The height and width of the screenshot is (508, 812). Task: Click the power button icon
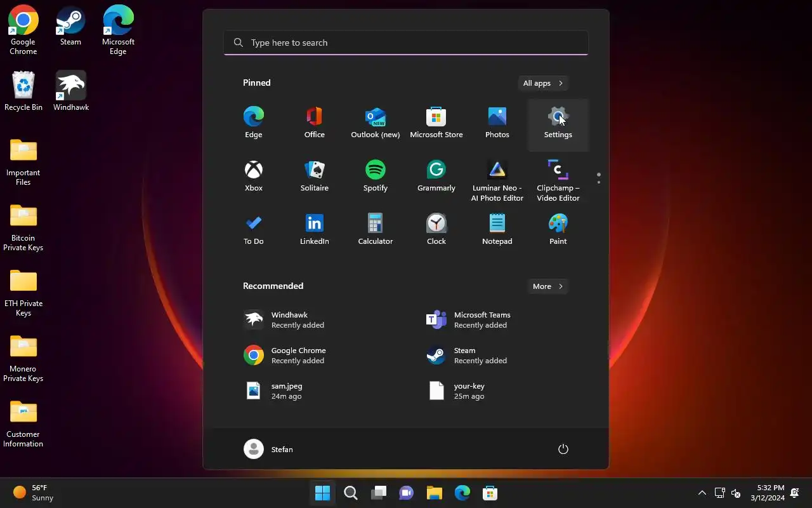point(563,449)
